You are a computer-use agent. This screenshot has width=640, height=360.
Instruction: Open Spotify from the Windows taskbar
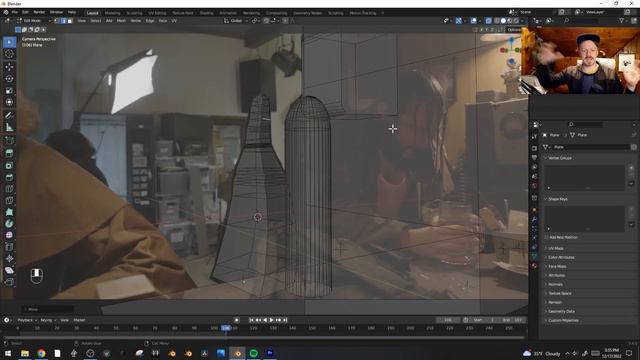(253, 353)
